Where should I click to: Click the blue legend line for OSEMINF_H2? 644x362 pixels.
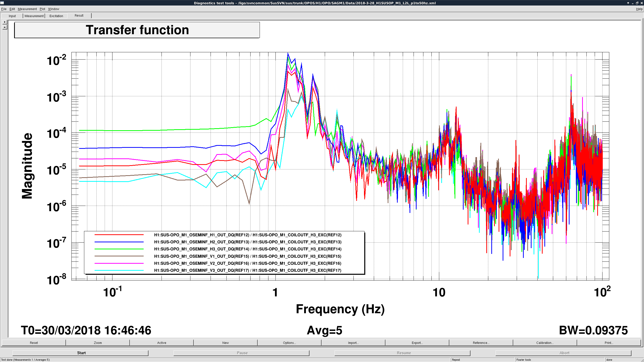click(x=119, y=242)
